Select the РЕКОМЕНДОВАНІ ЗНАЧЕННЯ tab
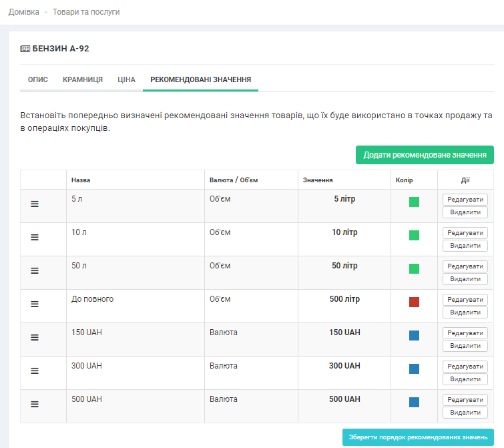504x448 pixels. point(200,79)
